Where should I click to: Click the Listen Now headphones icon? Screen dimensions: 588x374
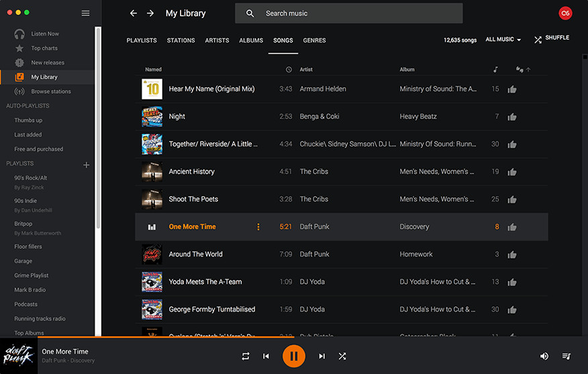pos(19,34)
